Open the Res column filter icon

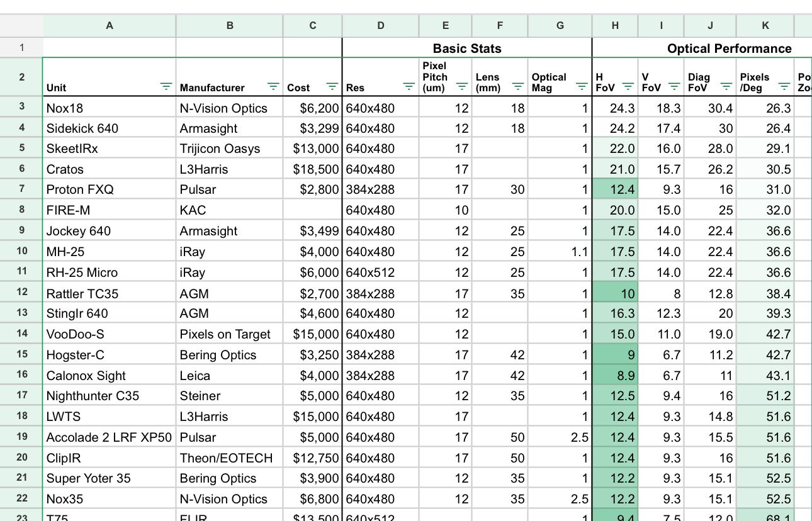pos(409,87)
